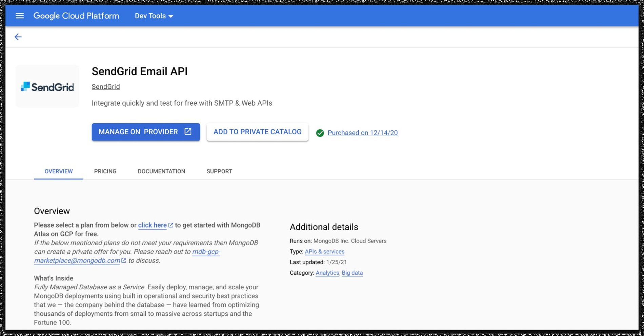Screen dimensions: 644x336
Task: Open the Support tab
Action: point(219,171)
